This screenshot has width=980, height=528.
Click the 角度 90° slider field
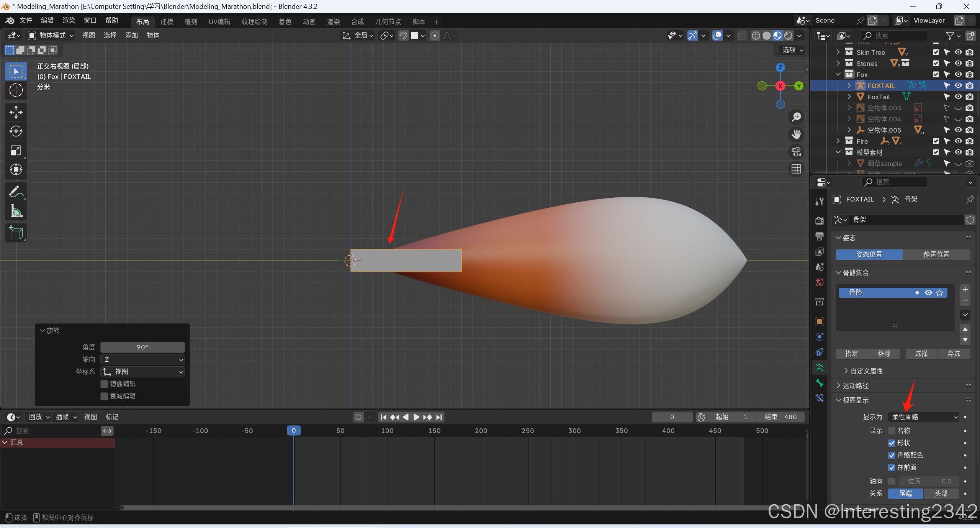click(x=142, y=347)
